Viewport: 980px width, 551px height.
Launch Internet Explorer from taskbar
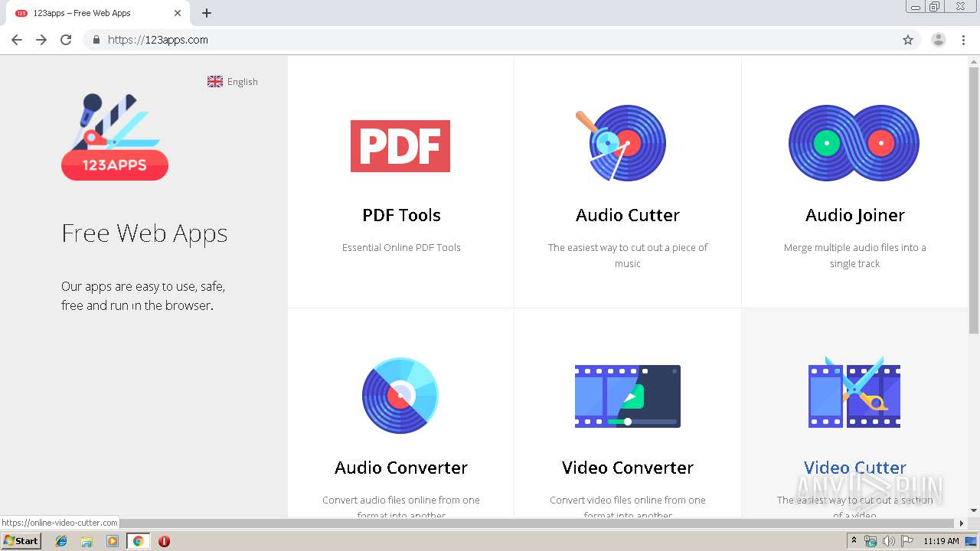(x=61, y=541)
